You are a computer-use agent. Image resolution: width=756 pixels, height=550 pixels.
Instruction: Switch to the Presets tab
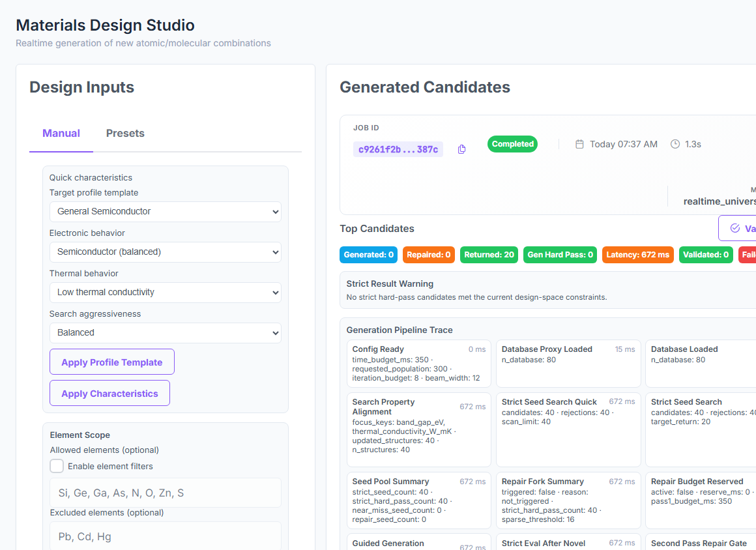pyautogui.click(x=125, y=134)
